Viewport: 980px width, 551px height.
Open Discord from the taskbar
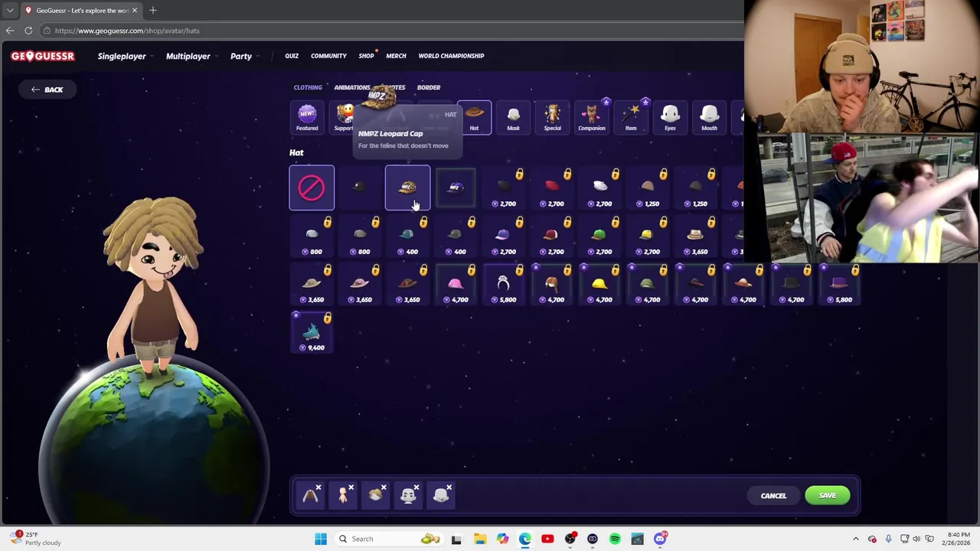tap(660, 539)
